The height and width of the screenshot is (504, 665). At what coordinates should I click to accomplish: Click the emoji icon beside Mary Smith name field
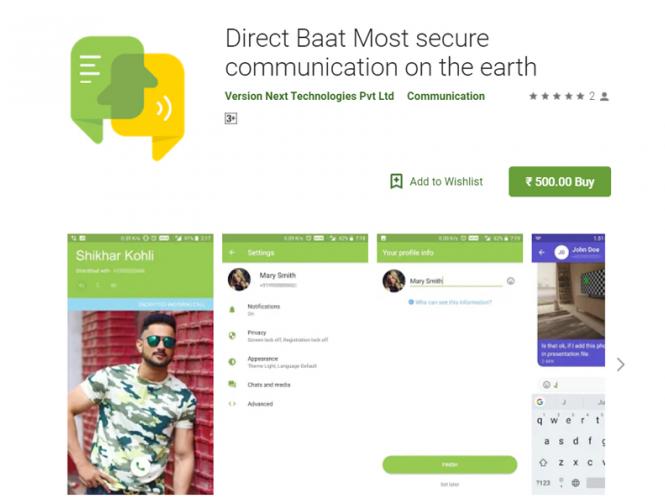pyautogui.click(x=511, y=281)
